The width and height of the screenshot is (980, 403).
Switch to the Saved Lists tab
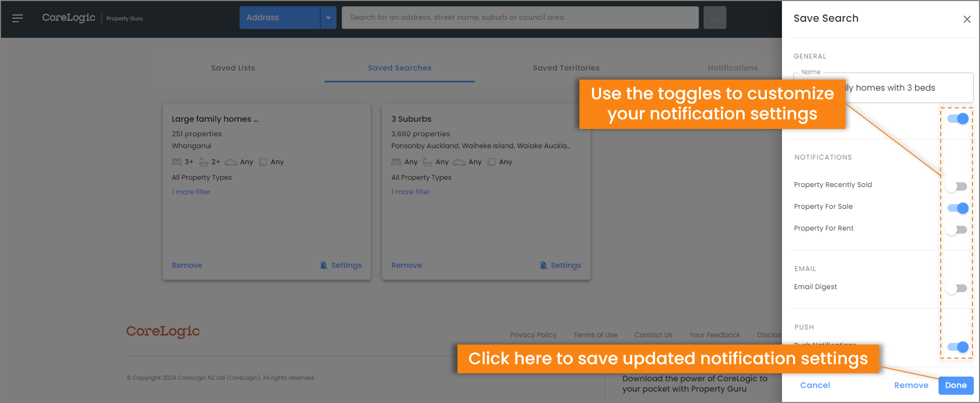[233, 68]
